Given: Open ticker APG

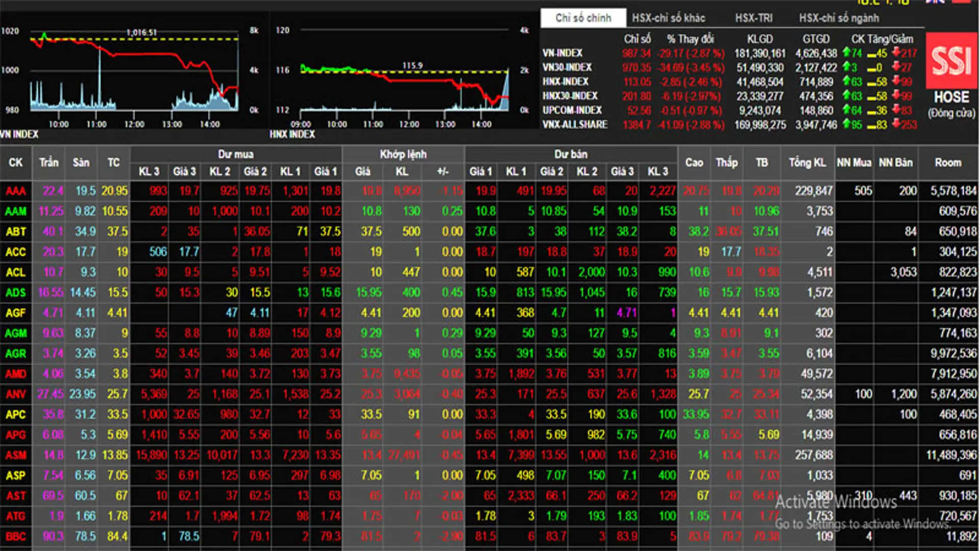Looking at the screenshot, I should click(16, 435).
